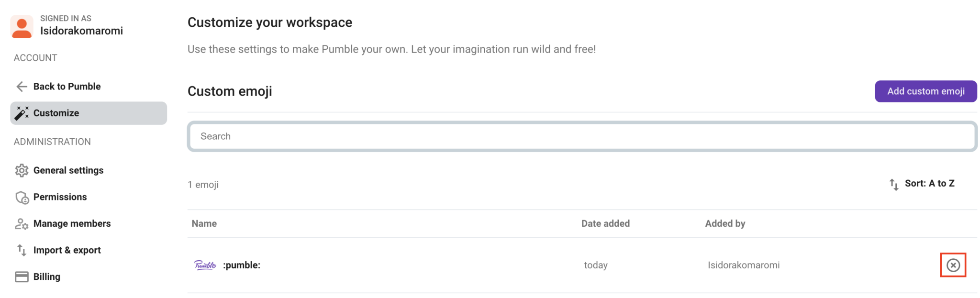Select the Manage members icon
Screen dimensions: 980x298
(x=21, y=223)
